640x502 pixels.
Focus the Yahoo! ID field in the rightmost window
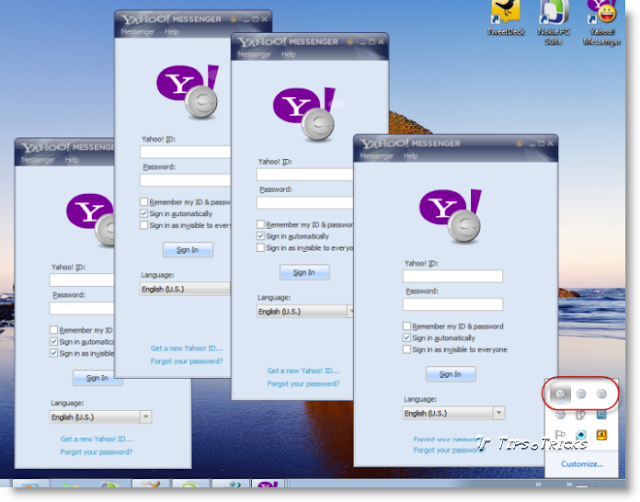[x=453, y=276]
